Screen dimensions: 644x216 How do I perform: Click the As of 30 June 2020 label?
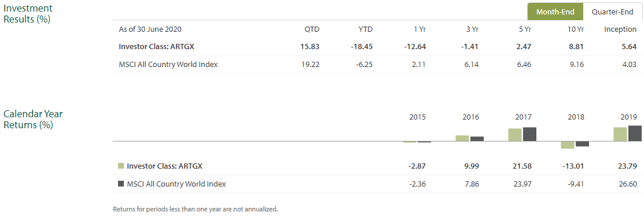(x=150, y=29)
